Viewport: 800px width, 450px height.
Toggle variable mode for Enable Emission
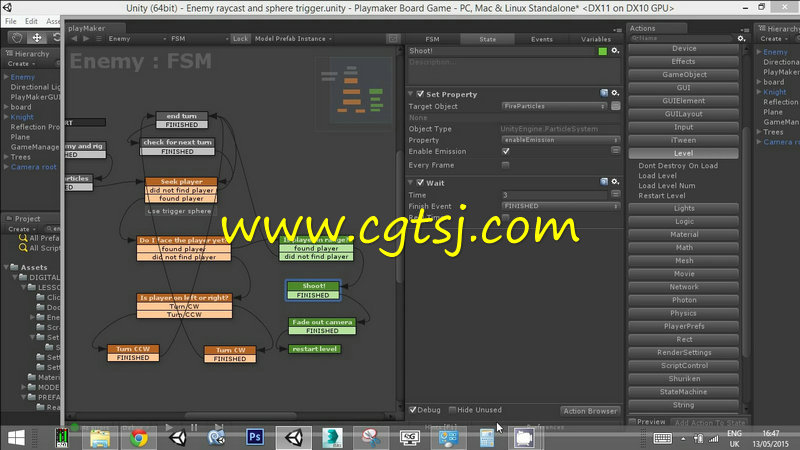point(616,151)
